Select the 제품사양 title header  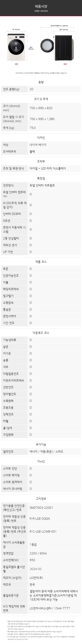[x=41, y=7]
